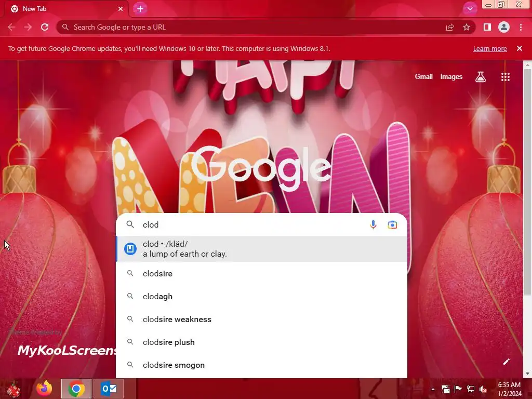
Task: Click the page vertical scrollbar
Action: 527,181
